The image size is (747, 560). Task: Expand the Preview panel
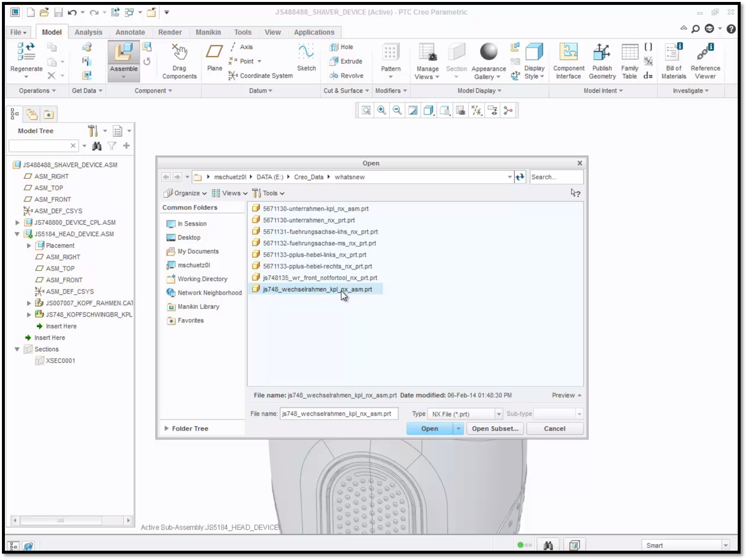[567, 395]
